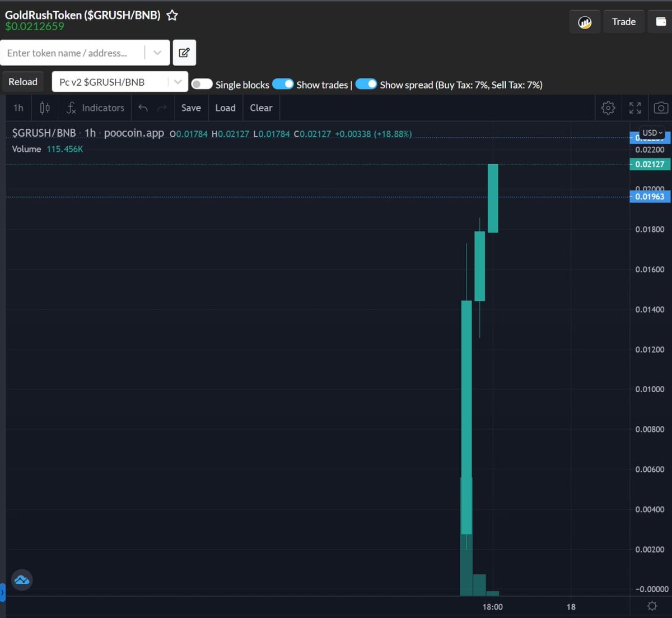Click the $0.0212659 price text
This screenshot has height=618, width=672.
coord(35,26)
